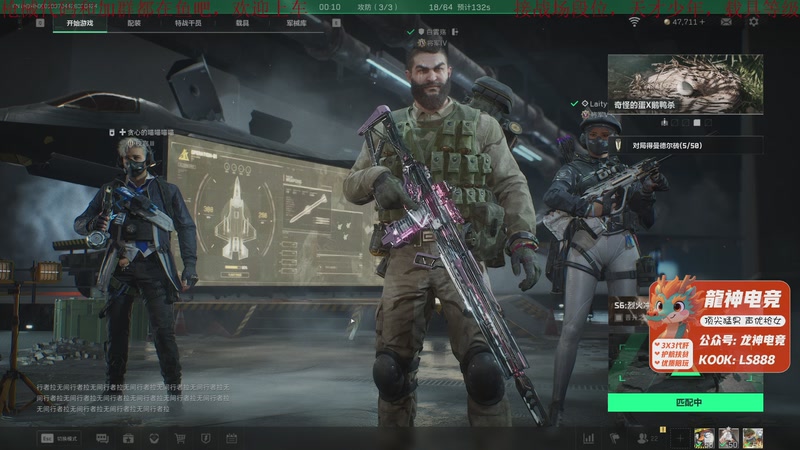Open the 特战干员 tab
800x450 pixels.
(188, 23)
